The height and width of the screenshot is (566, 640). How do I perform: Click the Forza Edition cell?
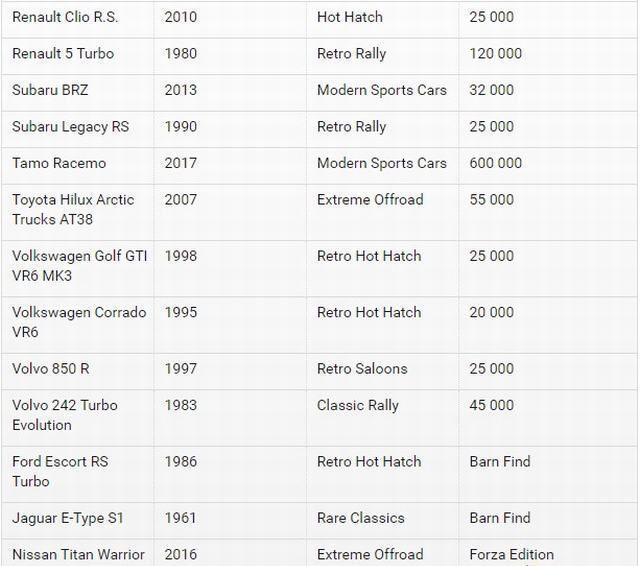click(511, 554)
